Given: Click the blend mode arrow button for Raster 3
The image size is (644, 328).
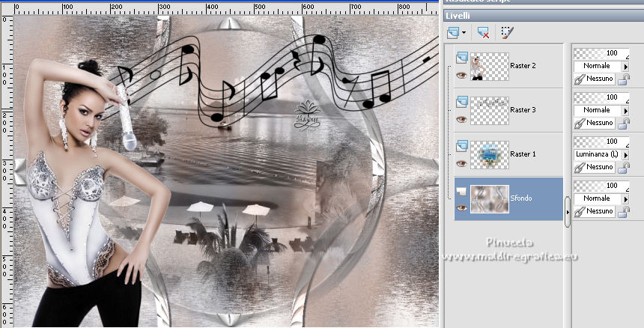Looking at the screenshot, I should tap(626, 110).
